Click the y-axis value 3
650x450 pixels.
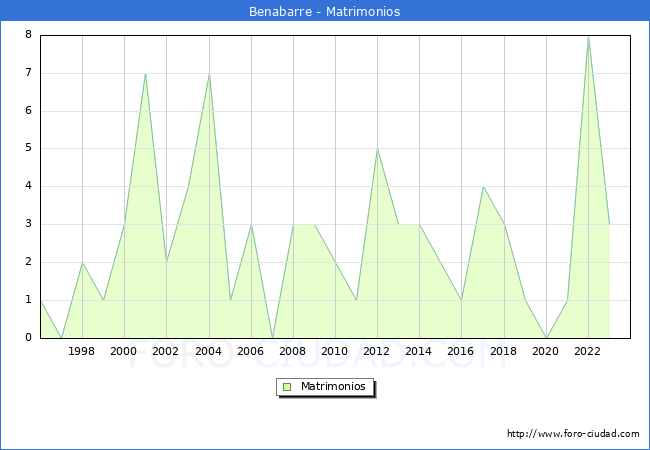tap(29, 224)
